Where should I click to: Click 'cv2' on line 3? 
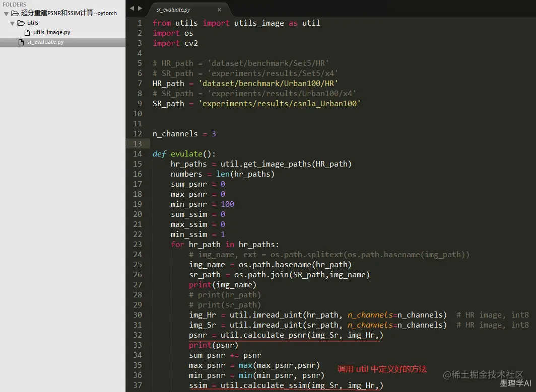pos(191,43)
